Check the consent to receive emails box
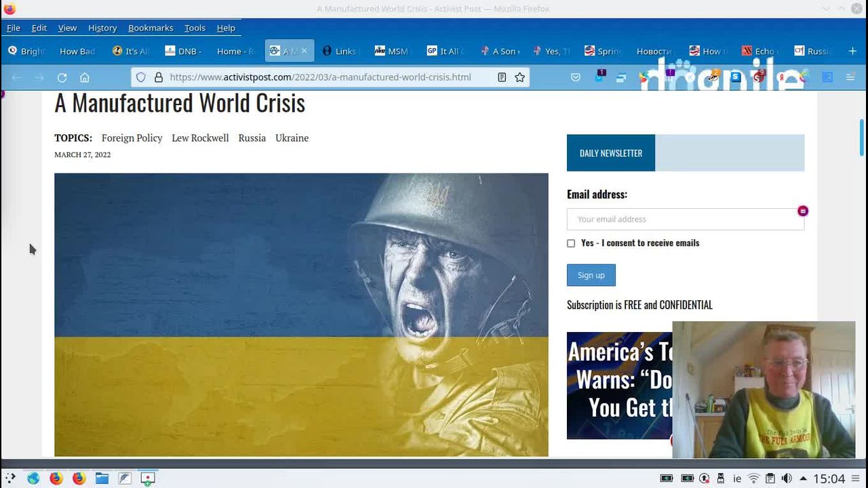This screenshot has width=868, height=488. click(571, 243)
